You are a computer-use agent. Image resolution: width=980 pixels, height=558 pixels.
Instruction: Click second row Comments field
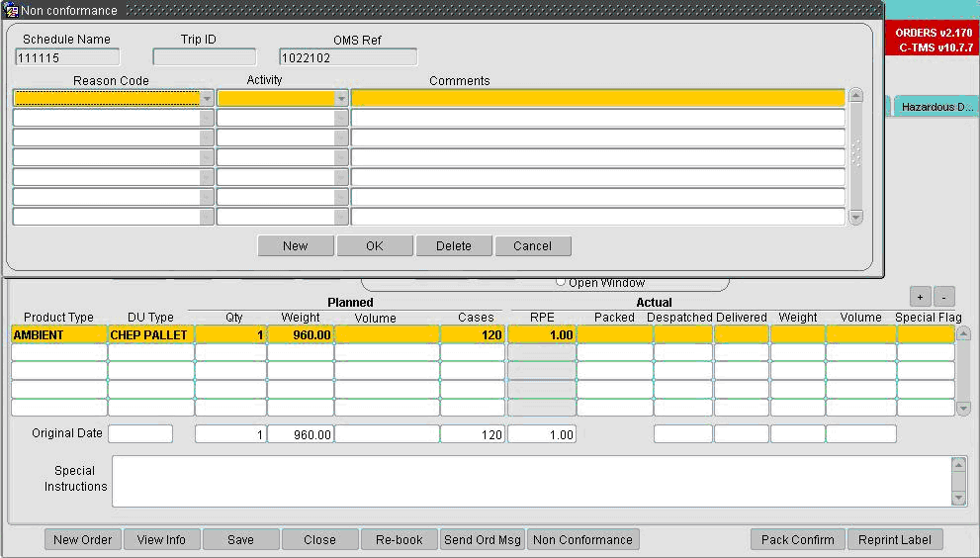coord(597,118)
